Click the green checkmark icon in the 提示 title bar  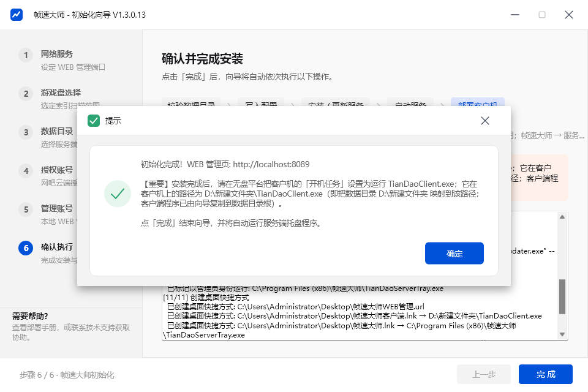94,121
